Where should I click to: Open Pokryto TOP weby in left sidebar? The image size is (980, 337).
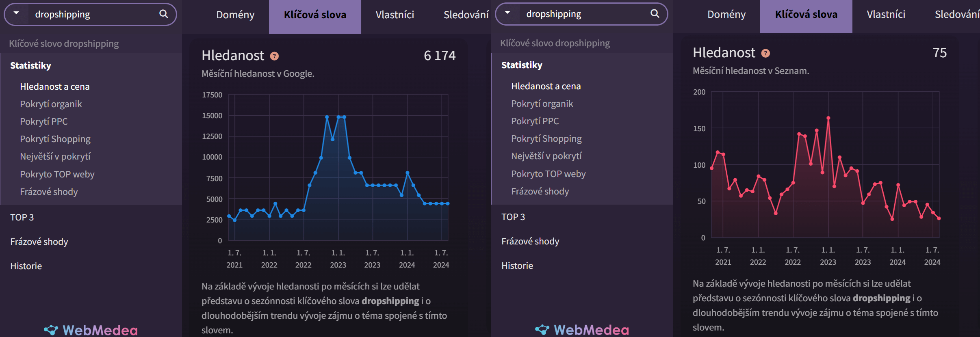tap(57, 174)
